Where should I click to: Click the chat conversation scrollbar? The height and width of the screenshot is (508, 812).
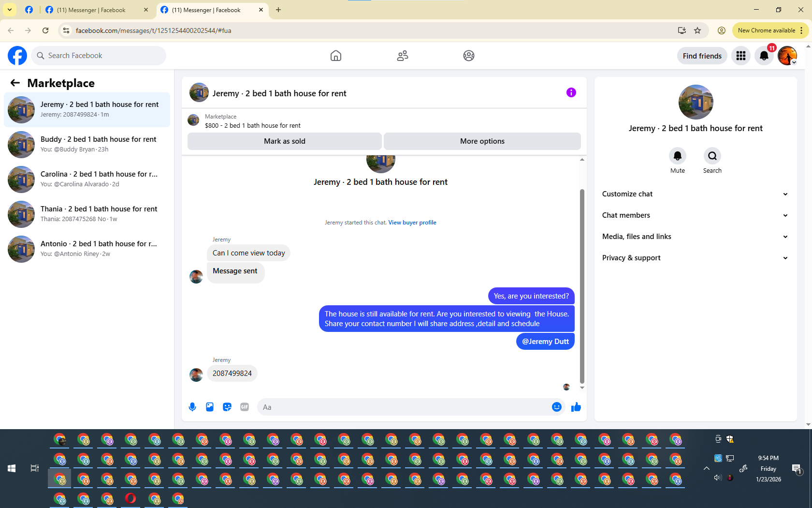(582, 285)
